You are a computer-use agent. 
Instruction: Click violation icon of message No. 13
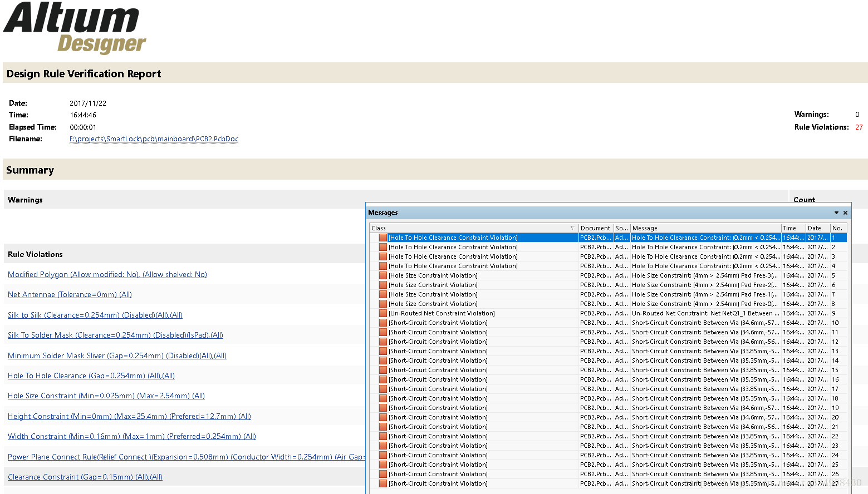coord(383,351)
